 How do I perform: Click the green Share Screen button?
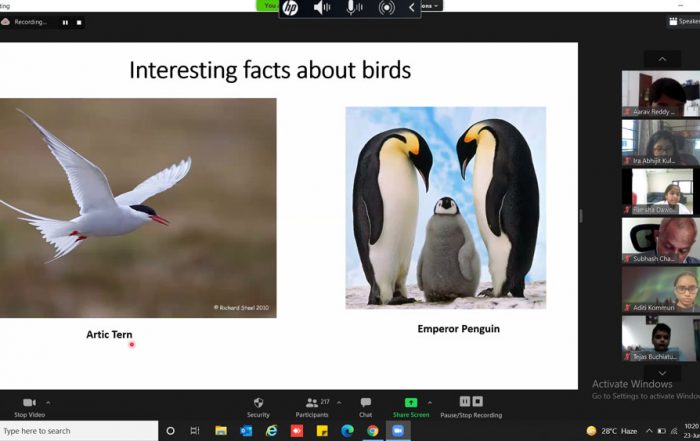pos(411,408)
